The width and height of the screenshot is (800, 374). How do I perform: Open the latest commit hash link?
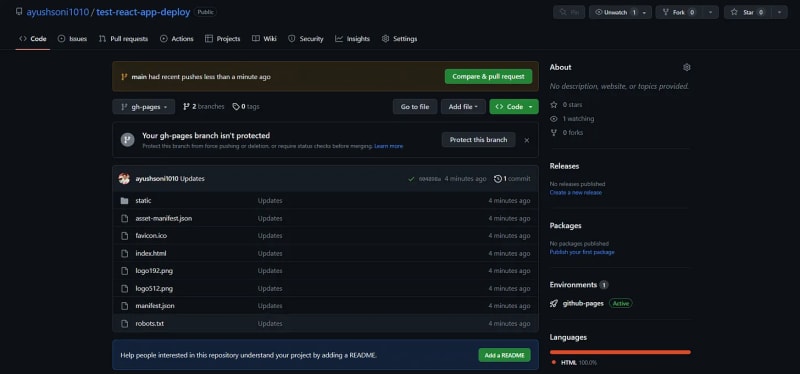coord(429,179)
